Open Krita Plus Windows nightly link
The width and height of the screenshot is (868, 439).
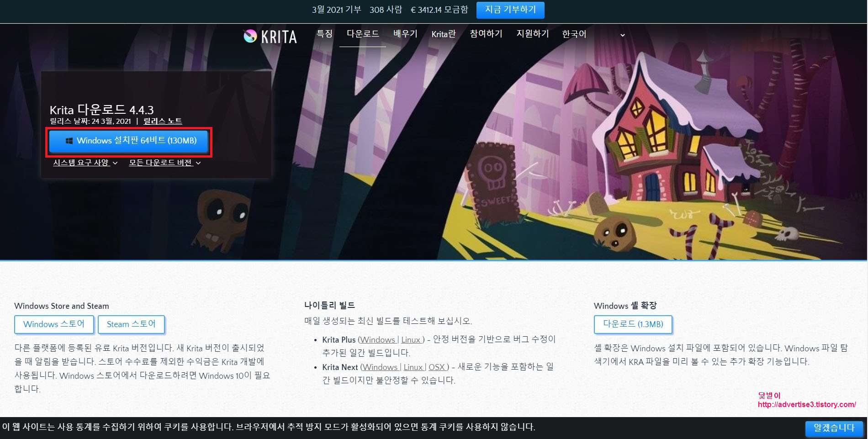pos(377,340)
